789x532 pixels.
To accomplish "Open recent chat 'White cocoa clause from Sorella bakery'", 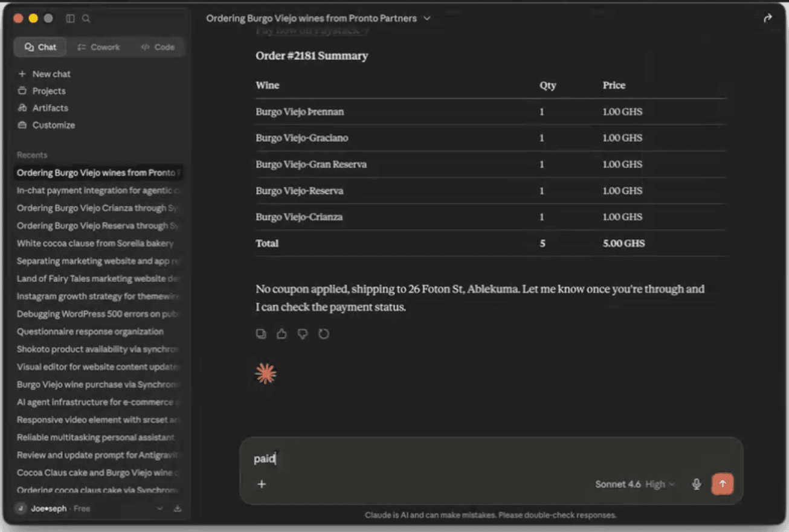I will (x=98, y=243).
